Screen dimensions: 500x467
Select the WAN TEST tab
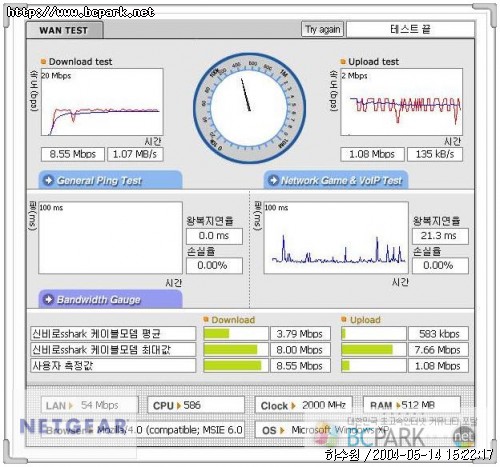coord(65,30)
